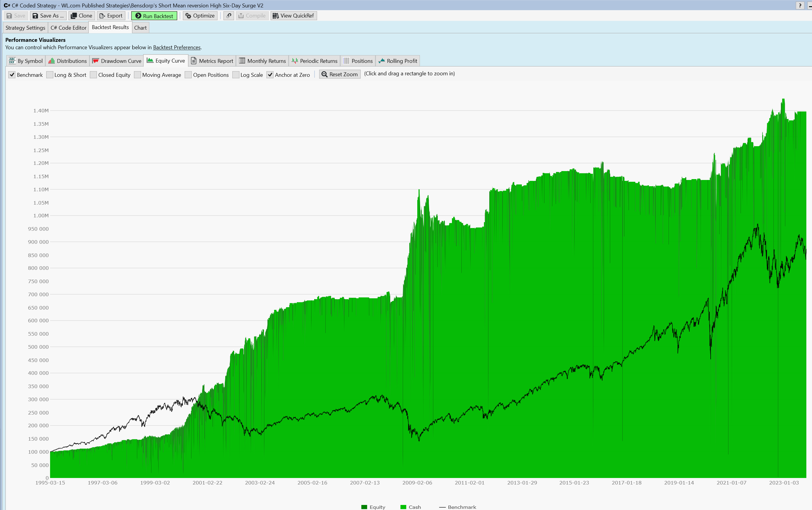Toggle the Closed Equity checkbox
Screen dimensions: 812x510
click(94, 75)
